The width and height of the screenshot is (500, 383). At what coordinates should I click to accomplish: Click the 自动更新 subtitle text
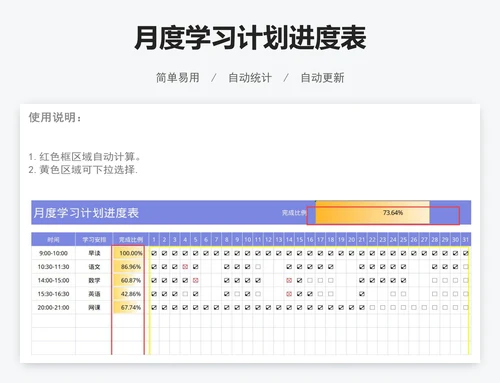322,78
